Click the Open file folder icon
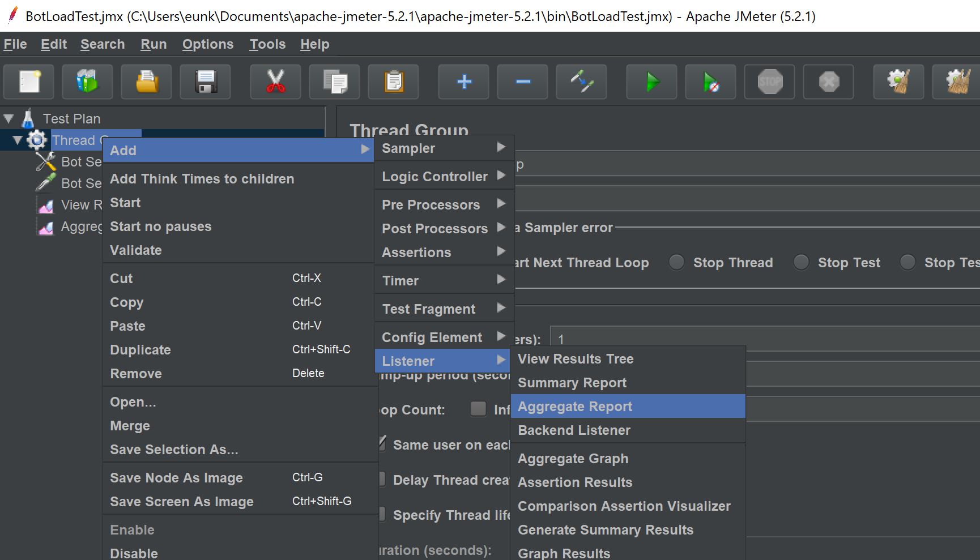Screen dimensions: 980x560 point(147,82)
